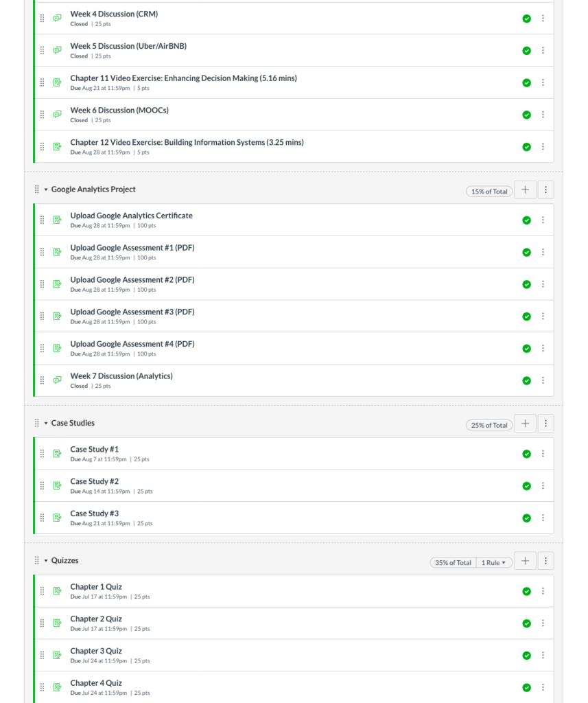Click add assignment plus in Quizzes group

[525, 561]
